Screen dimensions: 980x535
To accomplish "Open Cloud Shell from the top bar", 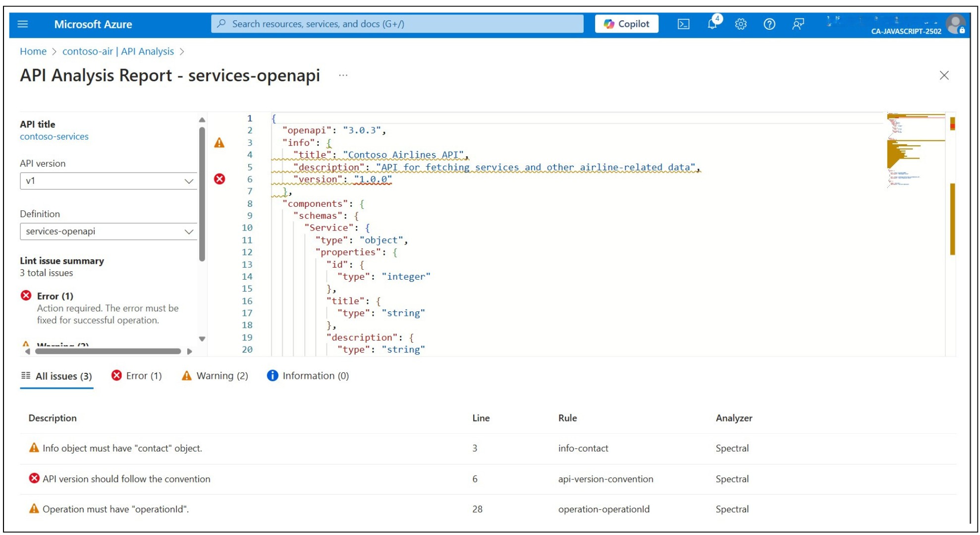I will tap(683, 24).
